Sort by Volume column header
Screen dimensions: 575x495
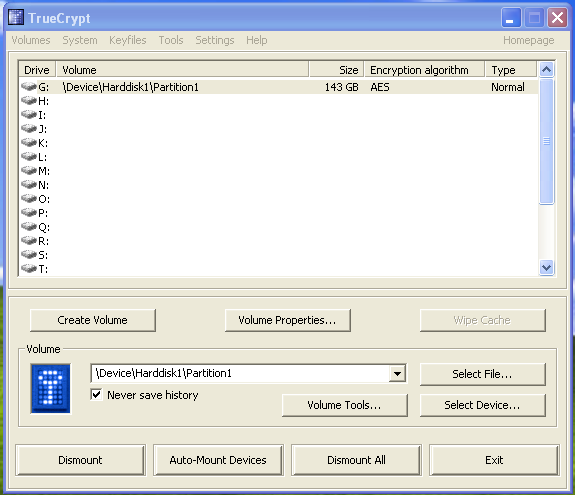[183, 70]
